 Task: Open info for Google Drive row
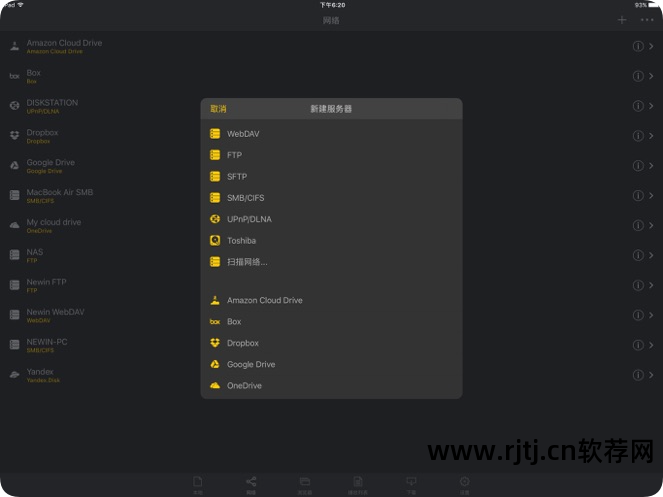point(638,165)
